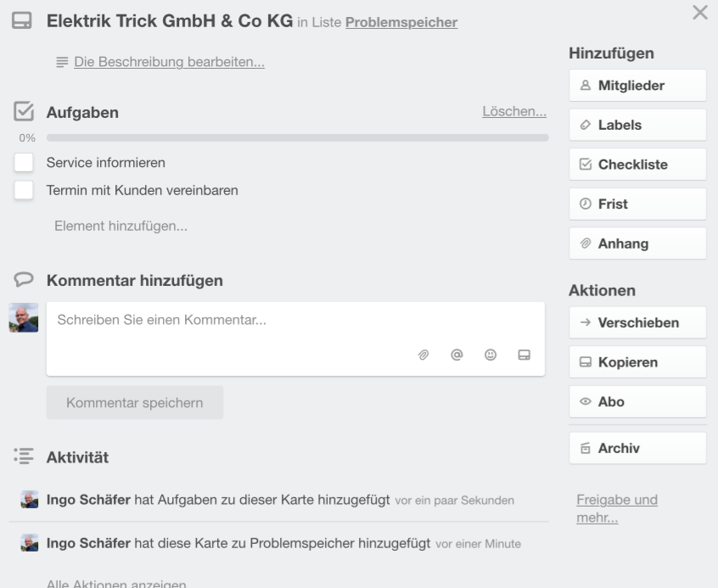Edit the description via Die Beschreibung bearbeiten
Viewport: 718px width, 588px height.
[x=170, y=62]
